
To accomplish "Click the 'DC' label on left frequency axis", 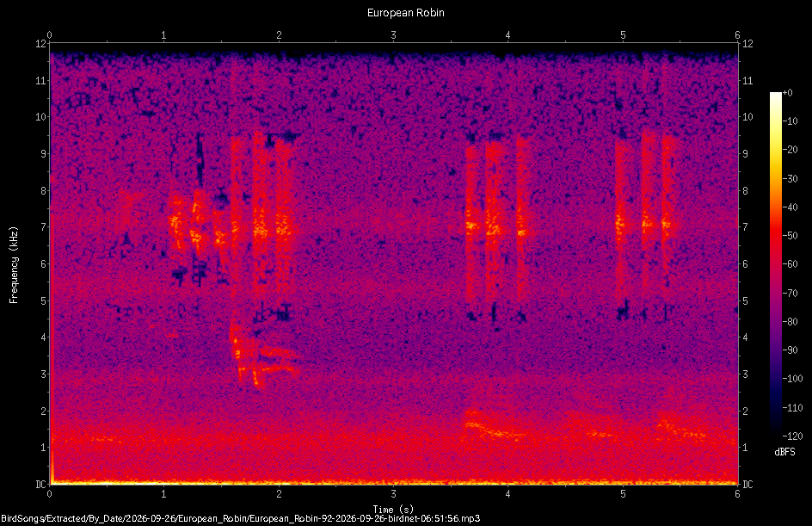I will click(x=40, y=485).
